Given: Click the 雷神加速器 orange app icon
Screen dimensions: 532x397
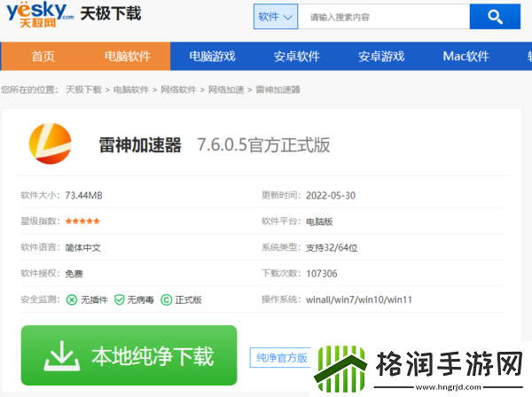Looking at the screenshot, I should (x=51, y=144).
